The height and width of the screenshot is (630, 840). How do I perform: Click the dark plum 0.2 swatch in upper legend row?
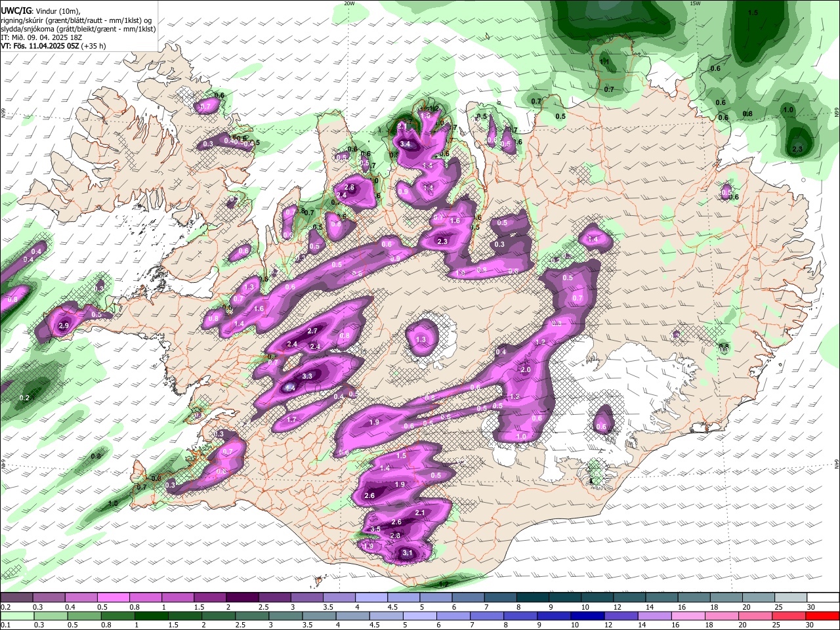16,598
